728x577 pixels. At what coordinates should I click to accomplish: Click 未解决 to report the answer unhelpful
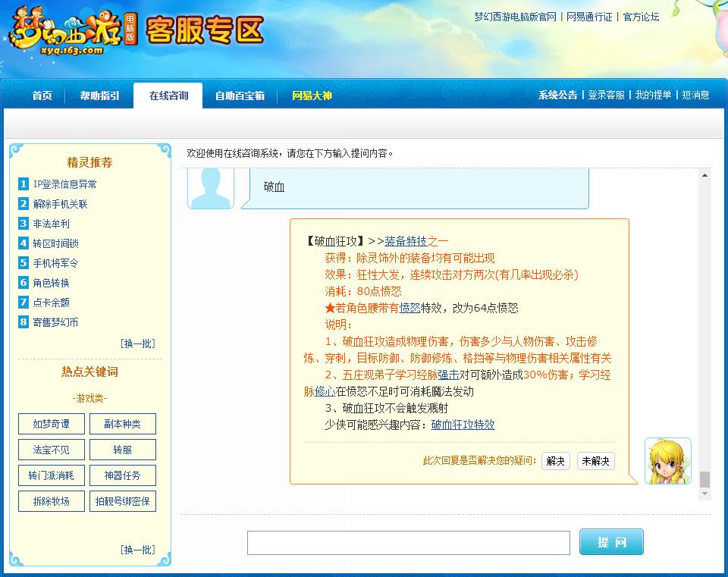point(595,461)
